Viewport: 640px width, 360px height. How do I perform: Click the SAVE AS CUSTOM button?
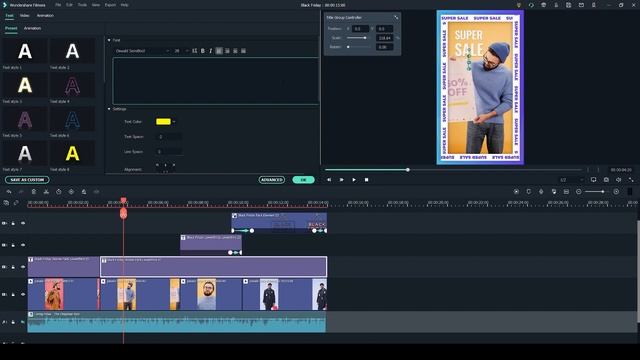[x=27, y=180]
